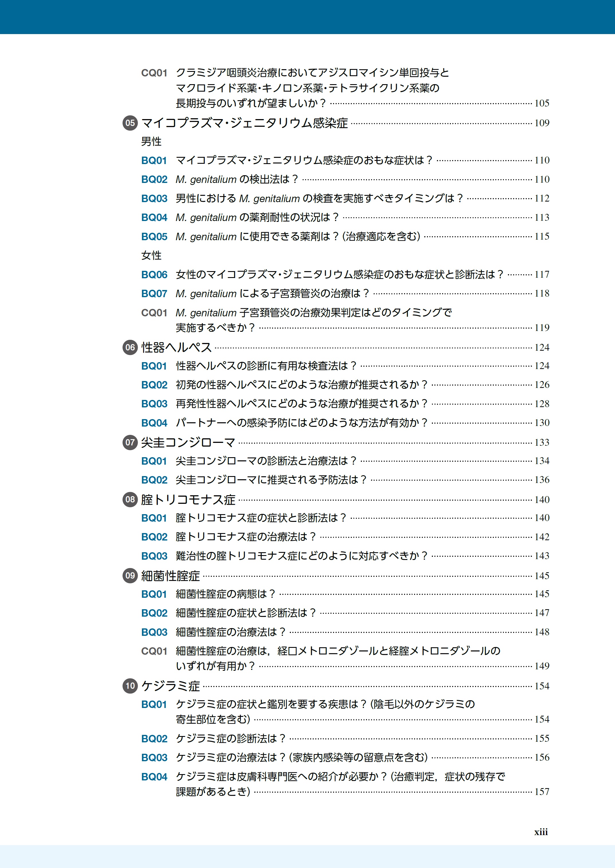Image resolution: width=615 pixels, height=868 pixels.
Task: Click the section 08 number badge
Action: [x=130, y=500]
